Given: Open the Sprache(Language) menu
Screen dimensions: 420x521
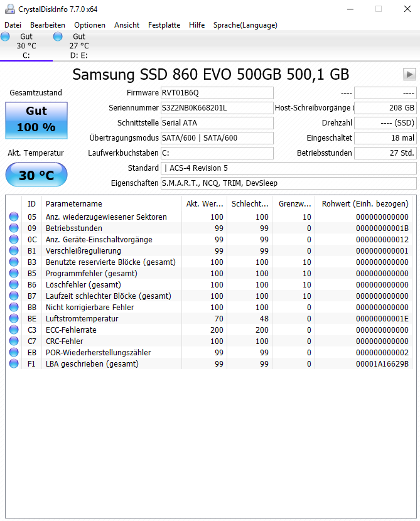Looking at the screenshot, I should click(x=245, y=25).
